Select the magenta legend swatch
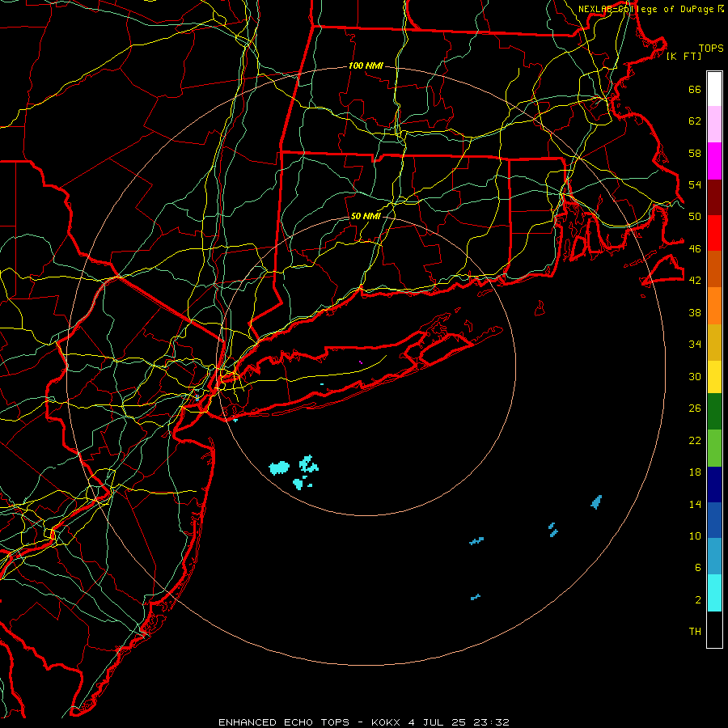Screen dimensions: 728x728 click(x=714, y=161)
